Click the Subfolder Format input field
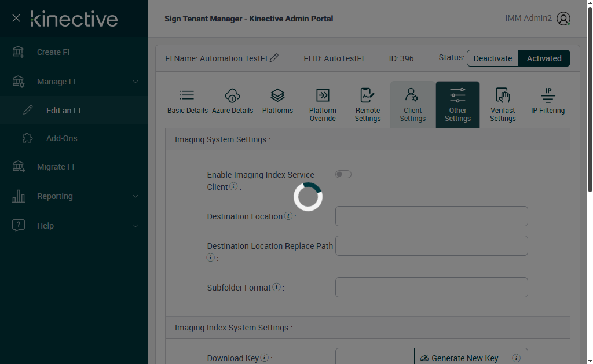Image resolution: width=593 pixels, height=364 pixels. (x=431, y=287)
